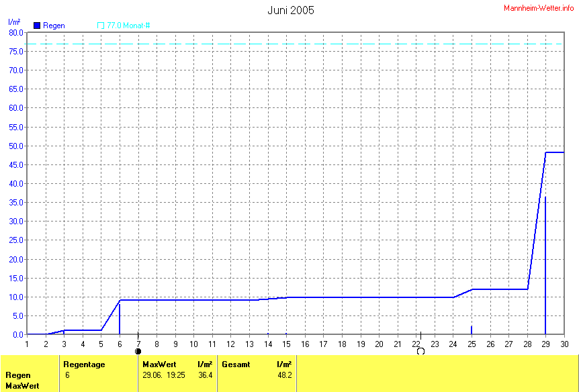Select the Gesamt column header
This screenshot has height=392, width=579.
pyautogui.click(x=235, y=364)
